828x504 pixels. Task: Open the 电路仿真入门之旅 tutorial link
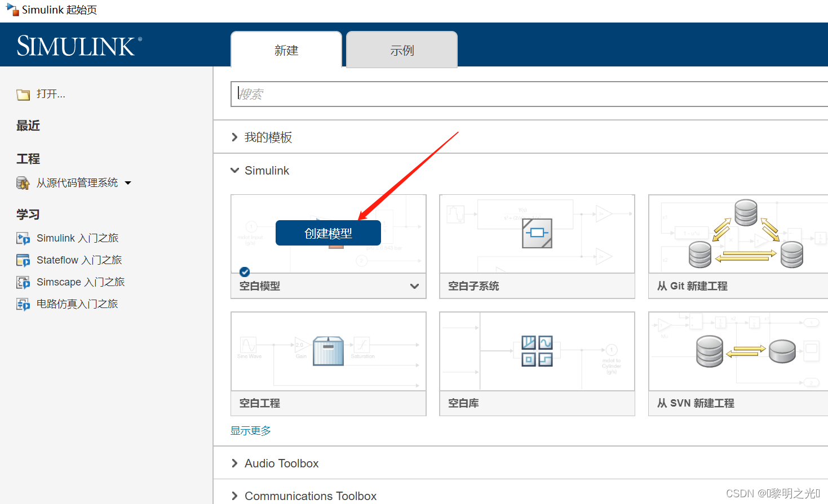click(77, 304)
